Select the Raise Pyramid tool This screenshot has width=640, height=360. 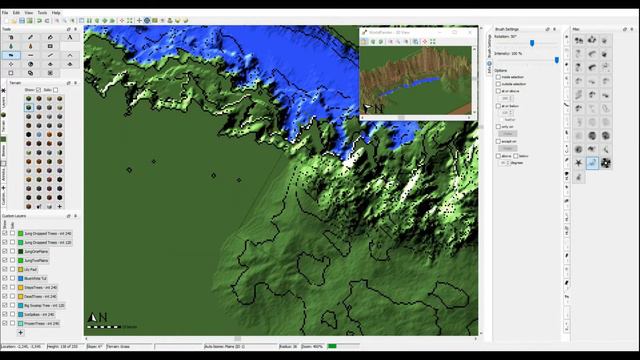[50, 64]
